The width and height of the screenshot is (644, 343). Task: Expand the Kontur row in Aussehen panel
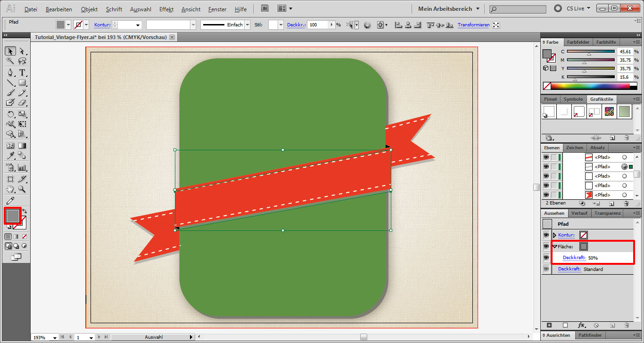(x=554, y=235)
